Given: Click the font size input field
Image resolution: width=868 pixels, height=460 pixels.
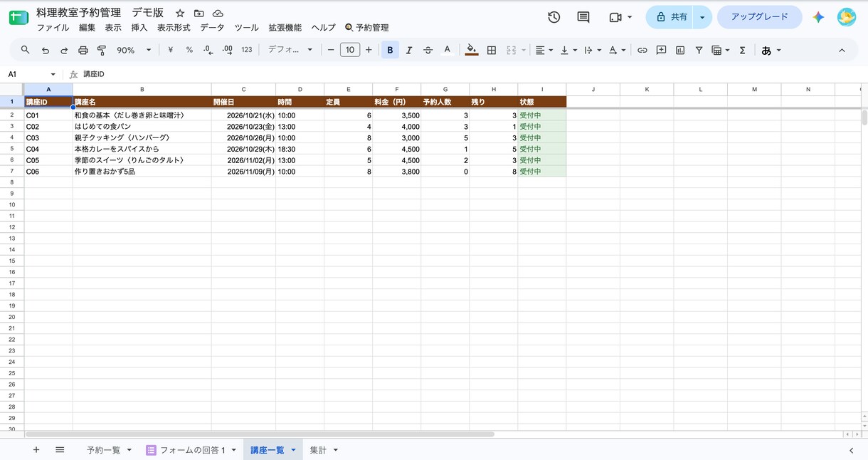Looking at the screenshot, I should pos(349,50).
